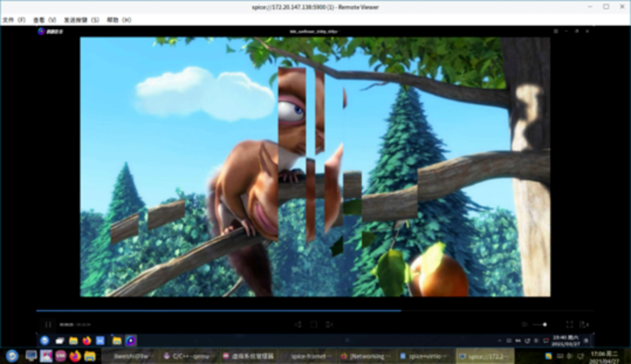Open the 文件(F) menu in Remote Viewer
The height and width of the screenshot is (364, 631).
click(14, 20)
